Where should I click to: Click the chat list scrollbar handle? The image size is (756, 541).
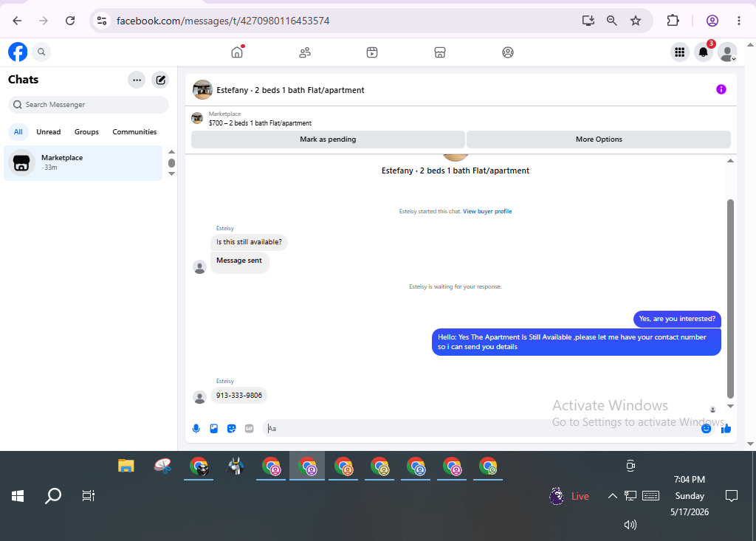coord(171,163)
